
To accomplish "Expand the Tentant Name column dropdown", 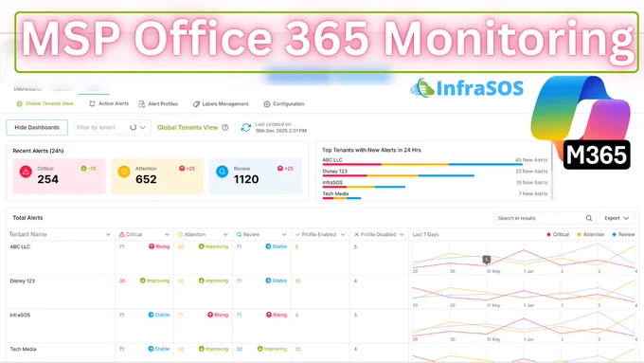I will 108,234.
